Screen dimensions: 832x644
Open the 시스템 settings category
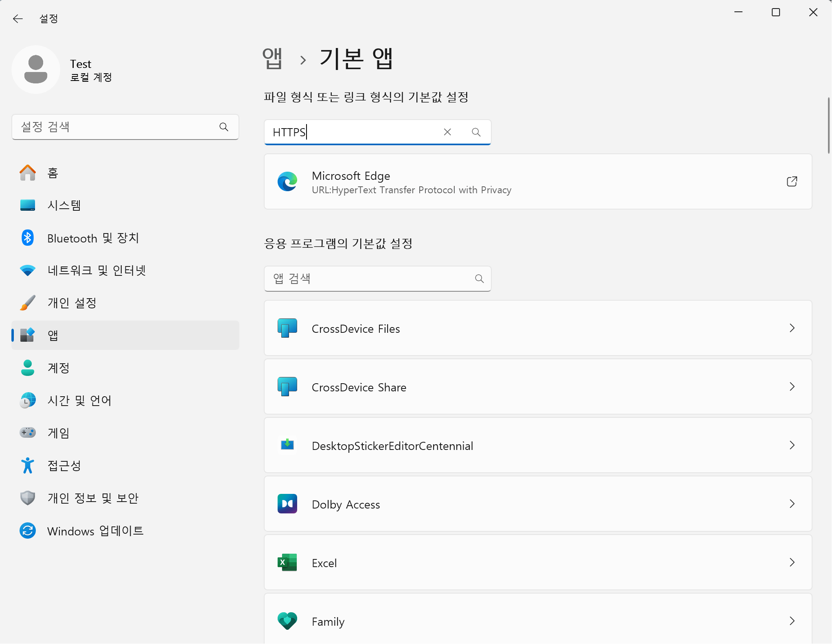coord(64,205)
